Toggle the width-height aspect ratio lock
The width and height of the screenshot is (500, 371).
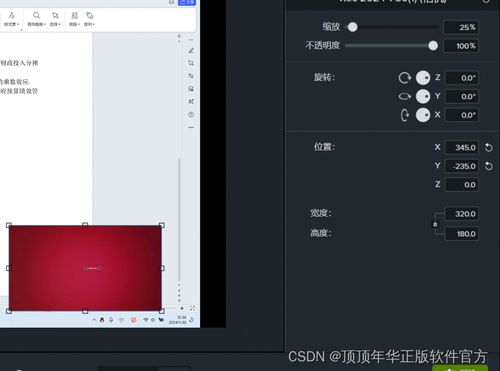click(435, 224)
